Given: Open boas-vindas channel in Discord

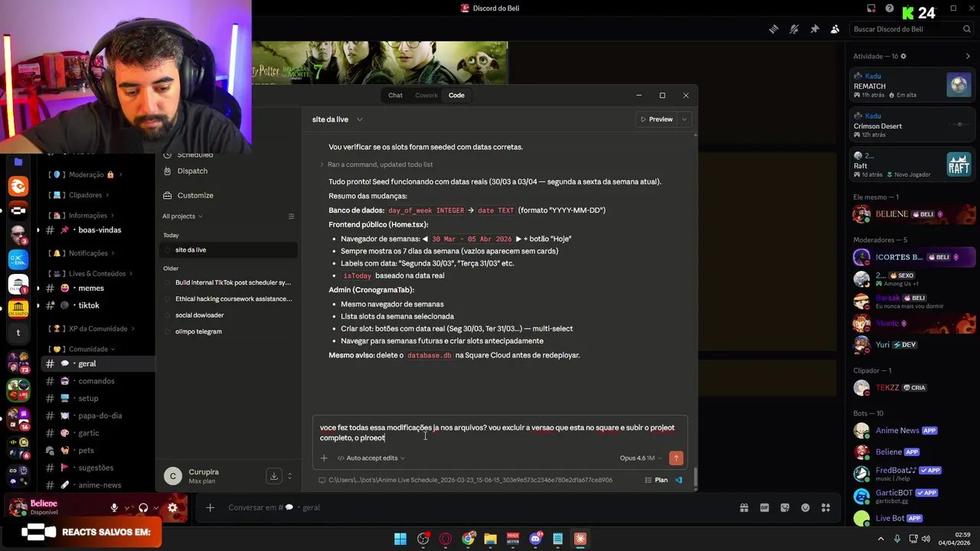Looking at the screenshot, I should pos(97,230).
